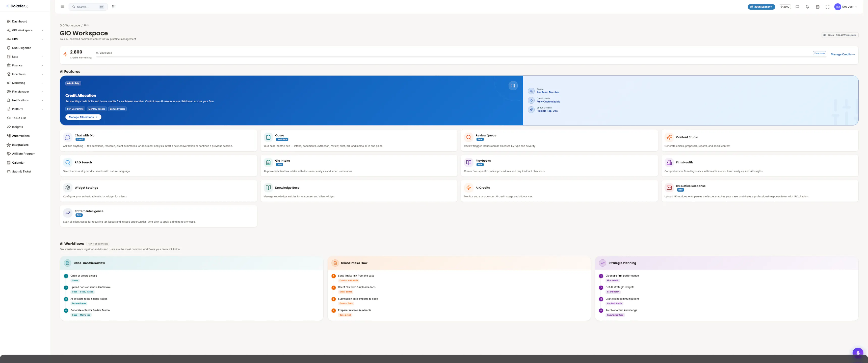Open the apps grid icon

[x=114, y=7]
